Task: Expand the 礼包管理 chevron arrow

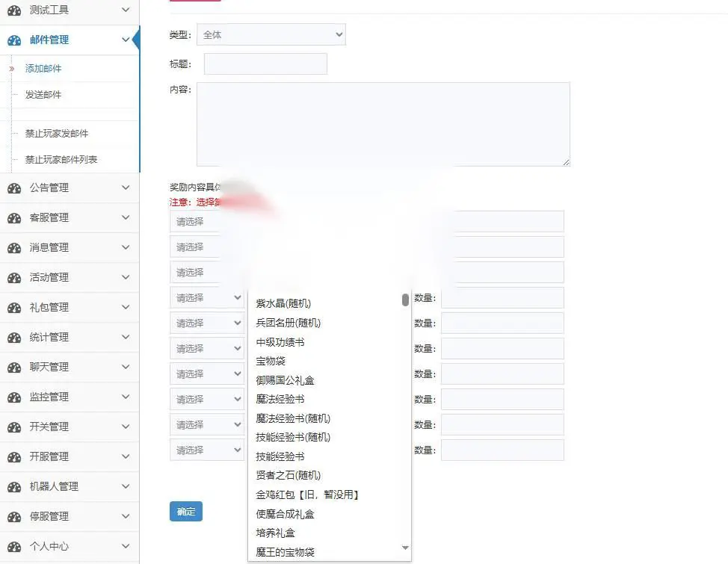Action: [126, 307]
